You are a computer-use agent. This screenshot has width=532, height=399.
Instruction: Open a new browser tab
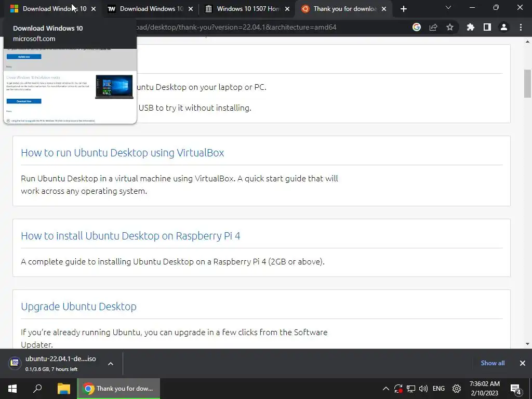[x=403, y=9]
